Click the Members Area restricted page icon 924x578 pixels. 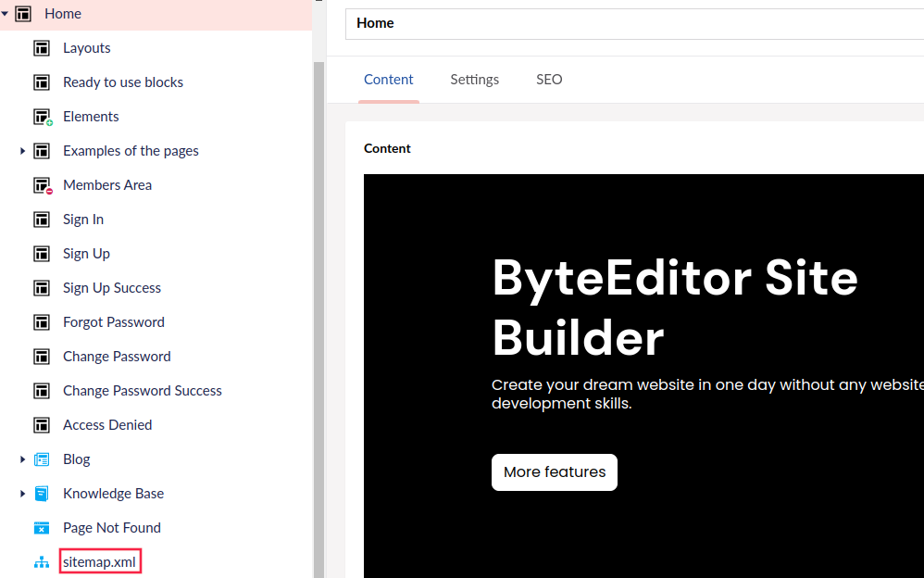click(x=42, y=185)
